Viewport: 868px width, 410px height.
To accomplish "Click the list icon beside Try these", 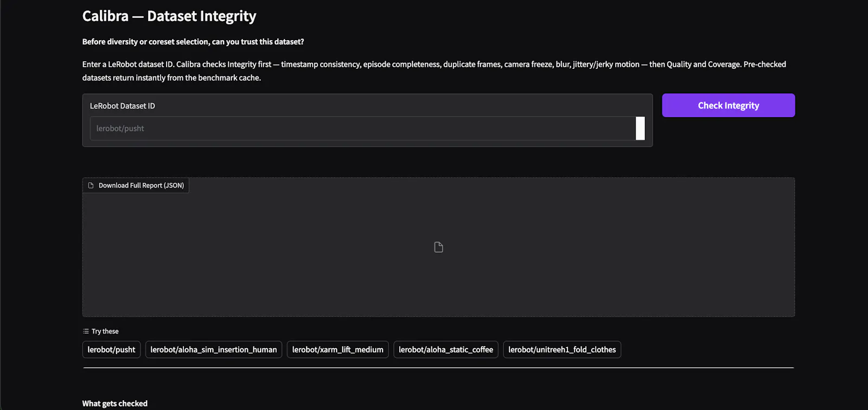I will tap(86, 331).
